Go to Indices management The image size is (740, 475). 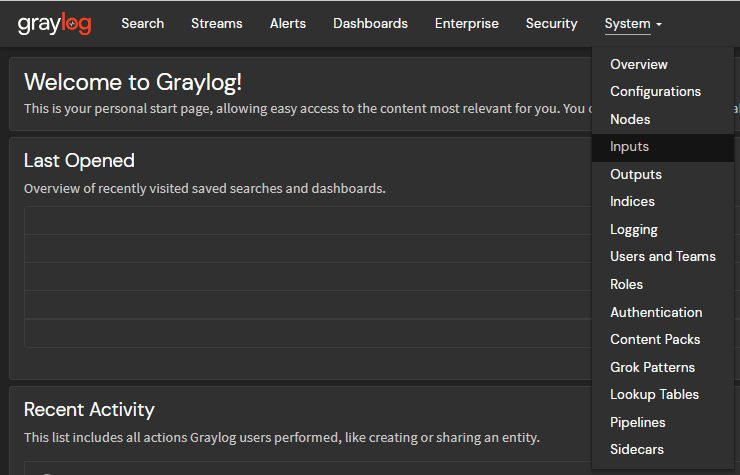coord(632,201)
